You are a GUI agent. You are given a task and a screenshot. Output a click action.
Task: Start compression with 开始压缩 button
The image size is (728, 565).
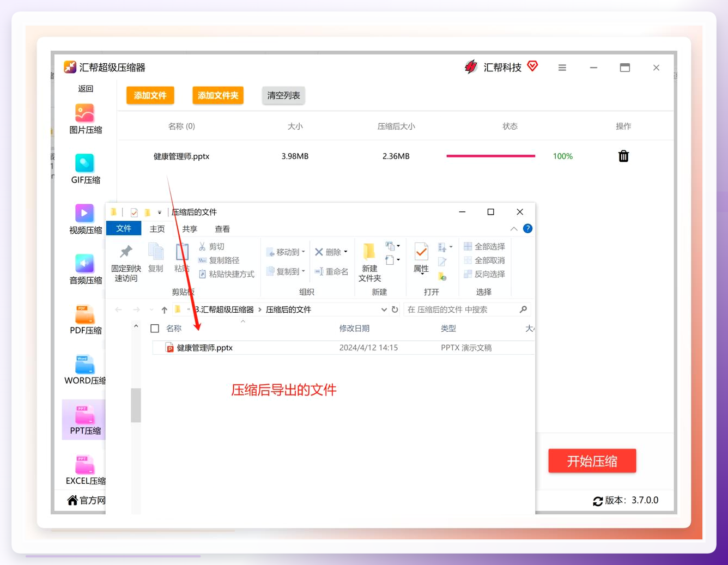click(592, 461)
